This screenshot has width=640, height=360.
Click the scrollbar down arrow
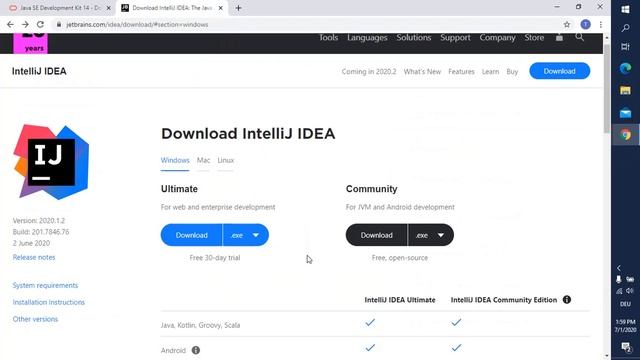click(x=607, y=356)
